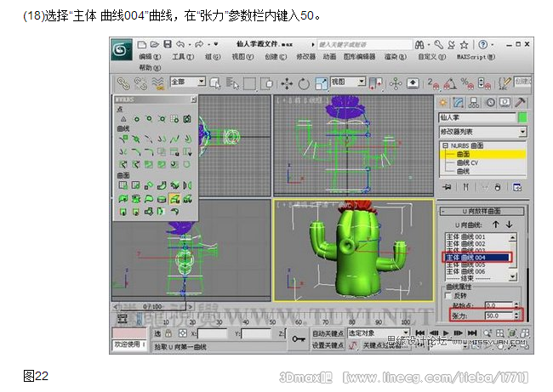Viewport: 553px width, 392px height.
Task: Select the 曲线 CV sub-object level
Action: [x=467, y=163]
